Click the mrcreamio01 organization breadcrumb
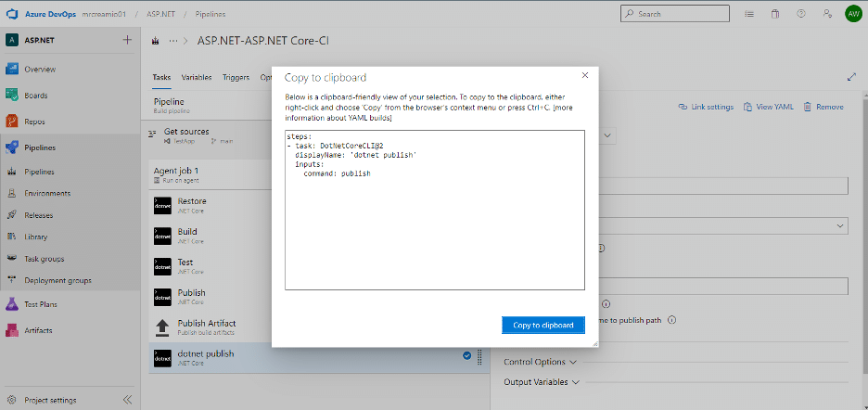This screenshot has width=868, height=410. pyautogui.click(x=104, y=14)
